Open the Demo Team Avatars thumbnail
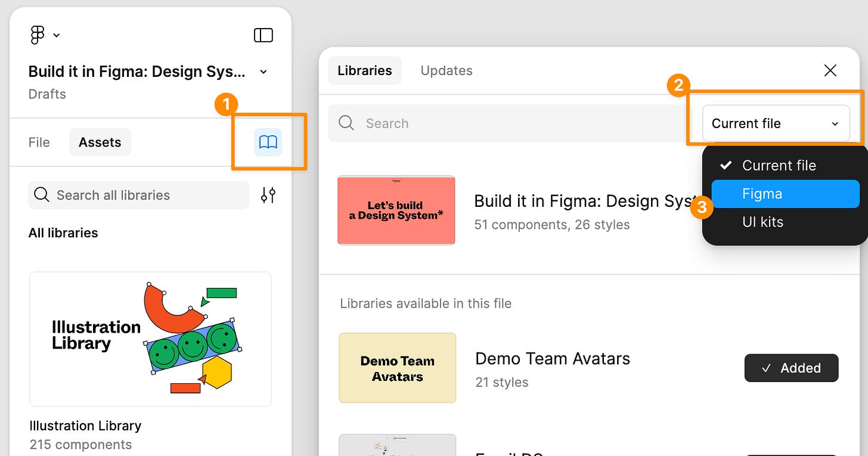This screenshot has width=868, height=456. tap(397, 368)
